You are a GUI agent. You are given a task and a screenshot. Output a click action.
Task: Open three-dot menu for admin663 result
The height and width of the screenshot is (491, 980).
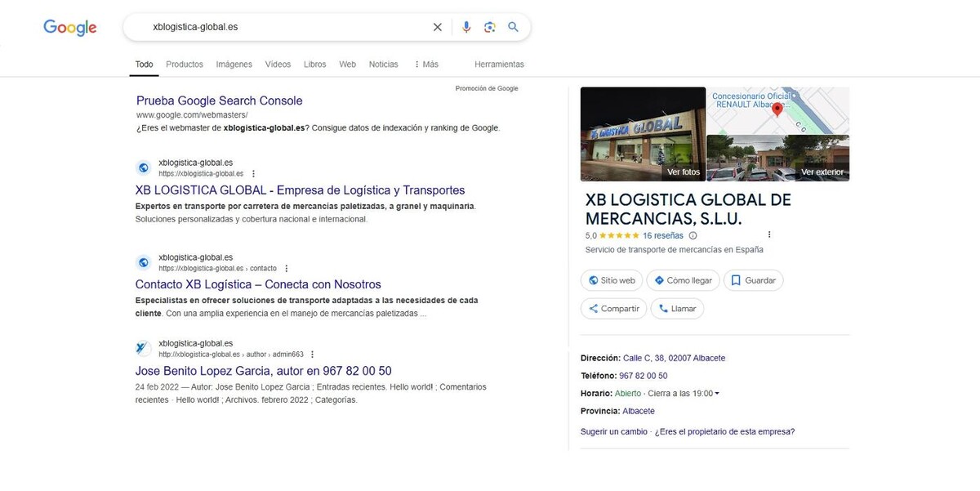click(313, 355)
